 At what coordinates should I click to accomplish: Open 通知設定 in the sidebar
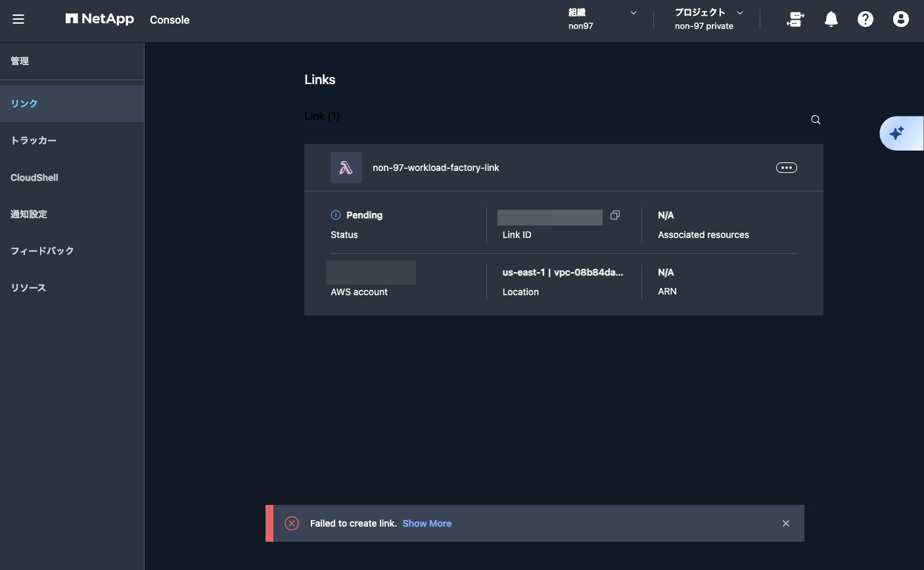tap(72, 214)
